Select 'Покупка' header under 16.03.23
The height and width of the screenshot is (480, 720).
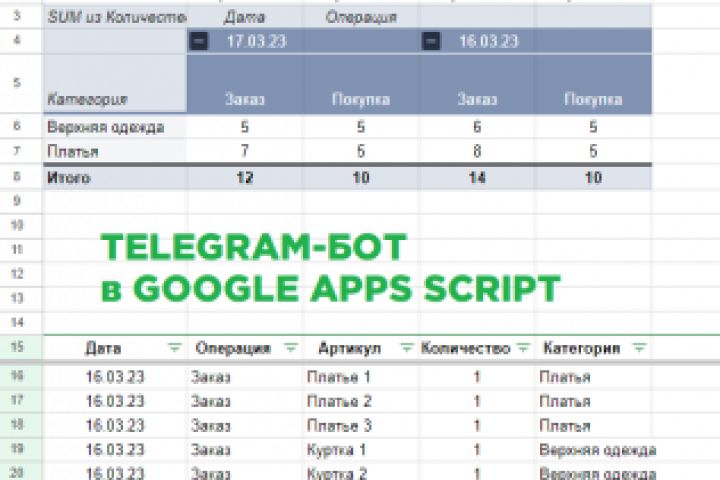tap(593, 84)
